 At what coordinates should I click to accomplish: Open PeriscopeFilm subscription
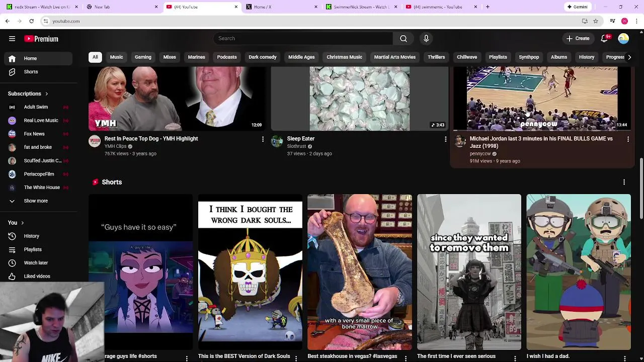point(38,174)
